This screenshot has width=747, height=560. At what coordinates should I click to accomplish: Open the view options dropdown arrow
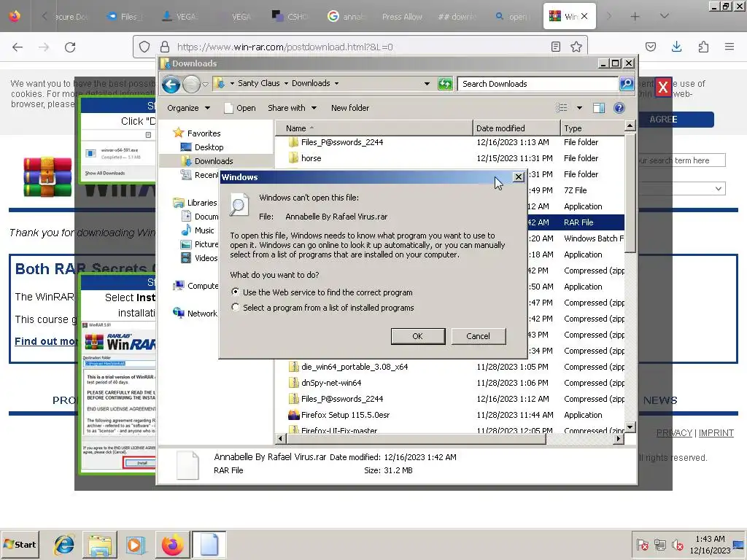click(x=579, y=108)
